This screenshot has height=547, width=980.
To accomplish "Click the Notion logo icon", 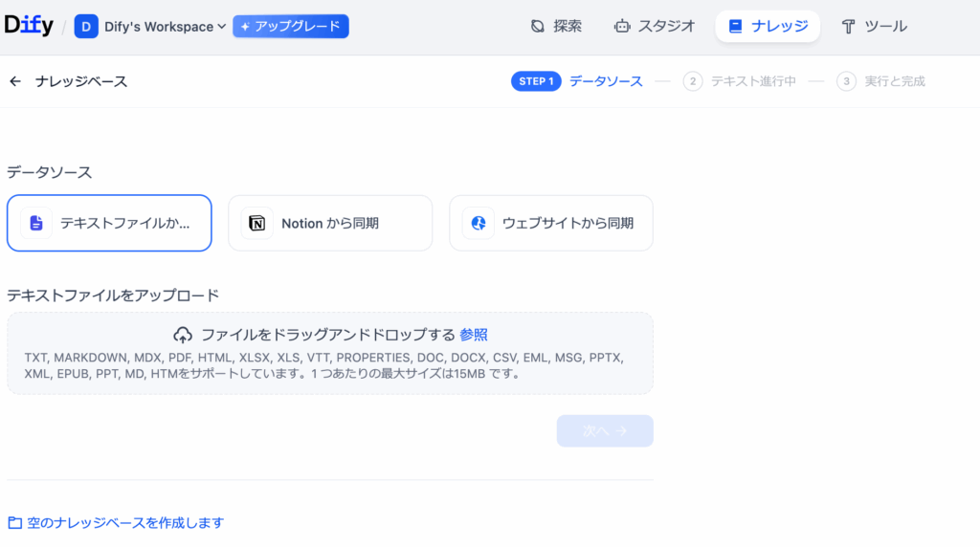I will click(x=256, y=223).
